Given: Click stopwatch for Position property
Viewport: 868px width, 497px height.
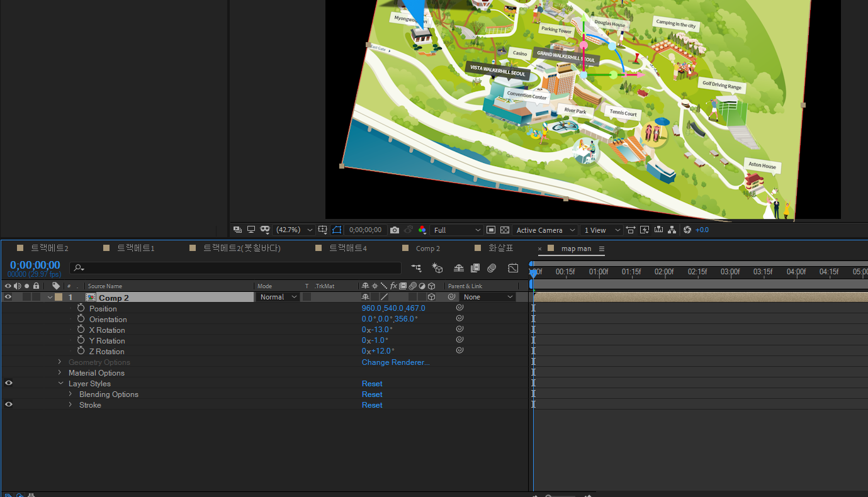Looking at the screenshot, I should pyautogui.click(x=81, y=308).
